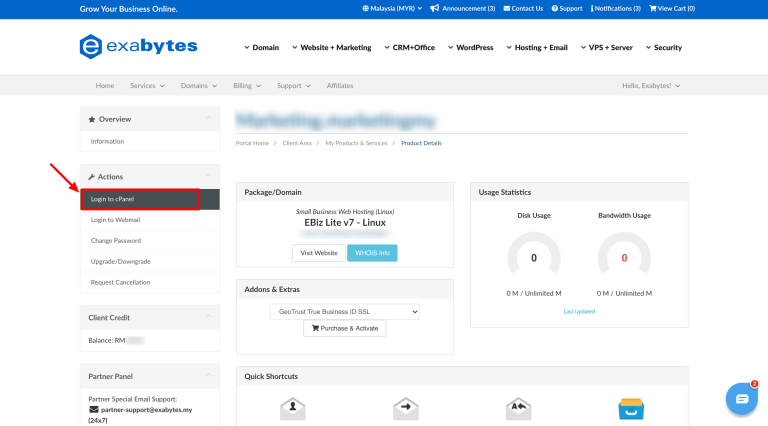The image size is (768, 426).
Task: Click the Notifications info icon
Action: pos(592,8)
